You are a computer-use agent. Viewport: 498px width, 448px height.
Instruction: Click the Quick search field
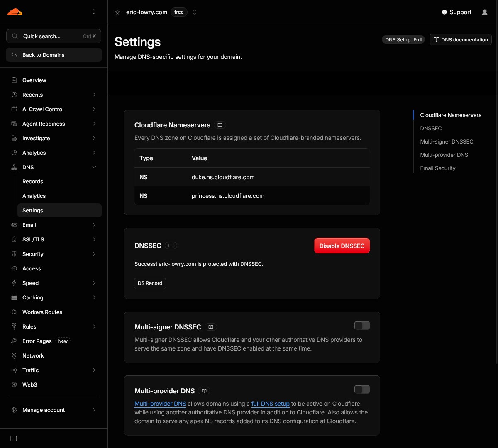point(54,36)
